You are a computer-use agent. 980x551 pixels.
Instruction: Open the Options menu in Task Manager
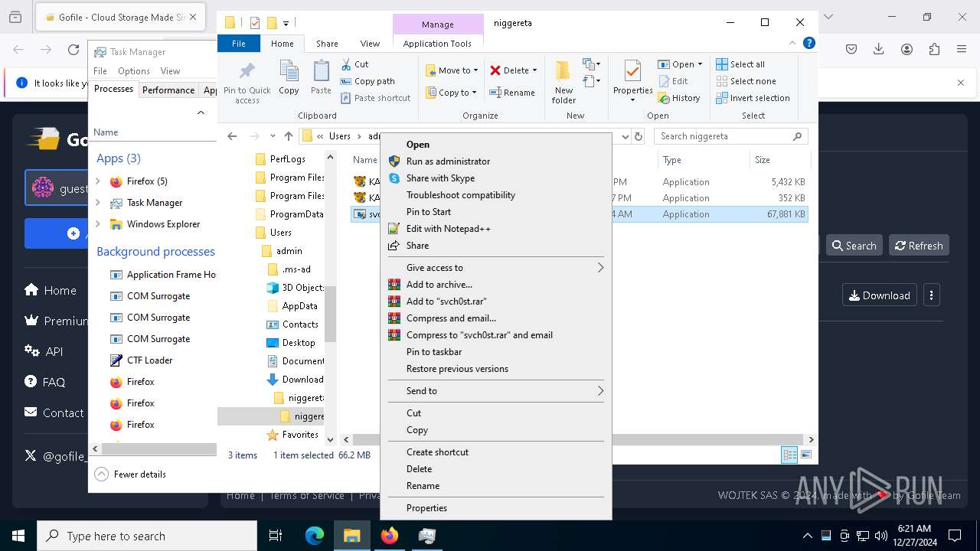134,71
